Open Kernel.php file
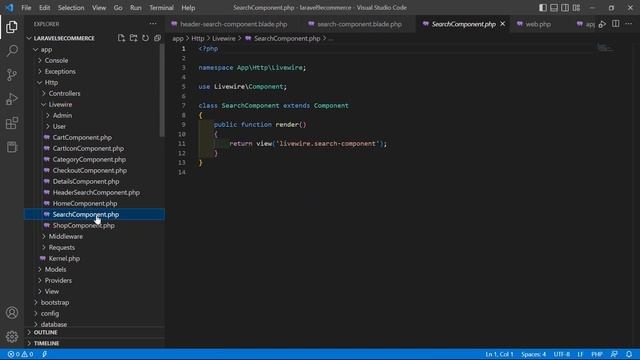Viewport: 640px width, 360px height. [x=64, y=258]
